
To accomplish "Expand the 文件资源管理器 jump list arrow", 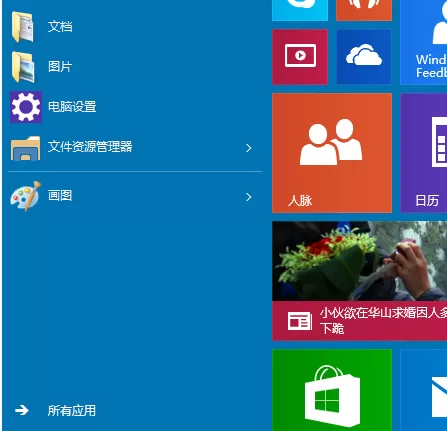I will [249, 148].
